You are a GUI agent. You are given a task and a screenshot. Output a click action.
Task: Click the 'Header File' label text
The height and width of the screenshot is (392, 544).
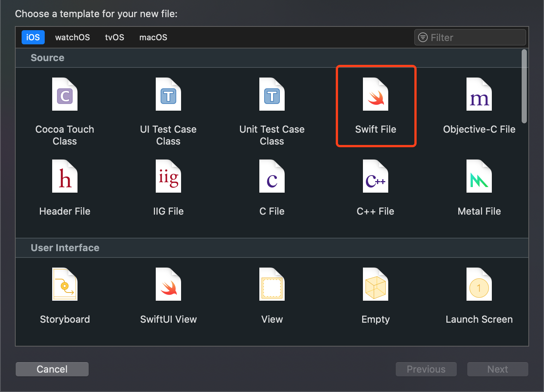(65, 211)
